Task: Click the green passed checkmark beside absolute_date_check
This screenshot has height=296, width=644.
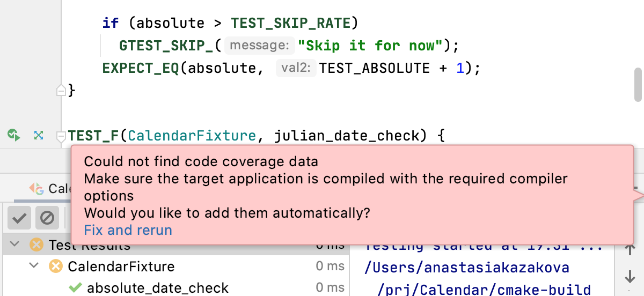Action: (x=75, y=288)
